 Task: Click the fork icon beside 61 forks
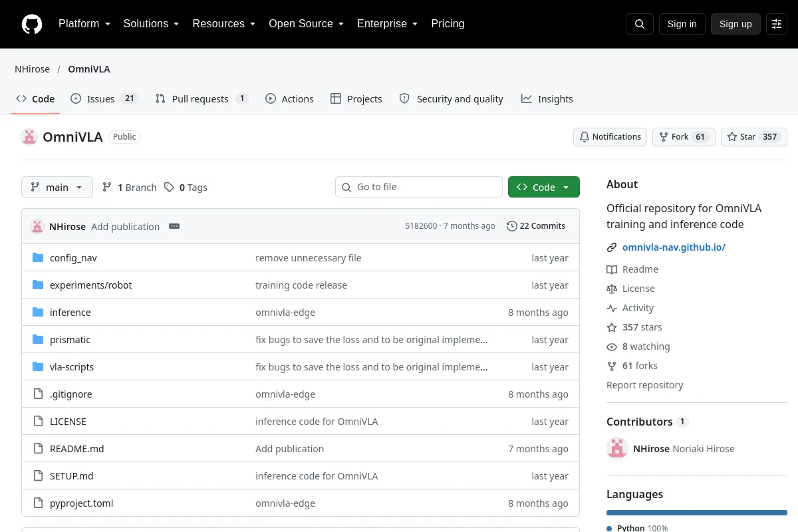612,366
